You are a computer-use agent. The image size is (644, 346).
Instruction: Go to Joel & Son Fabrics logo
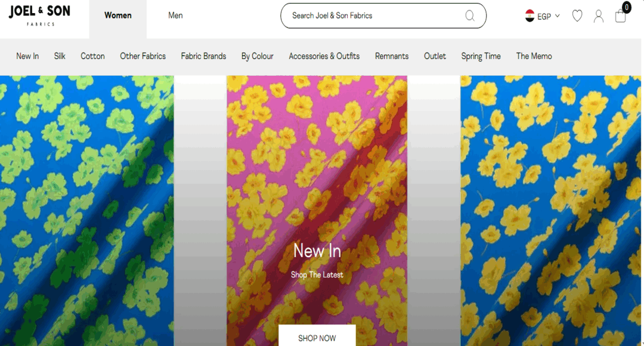pyautogui.click(x=39, y=16)
